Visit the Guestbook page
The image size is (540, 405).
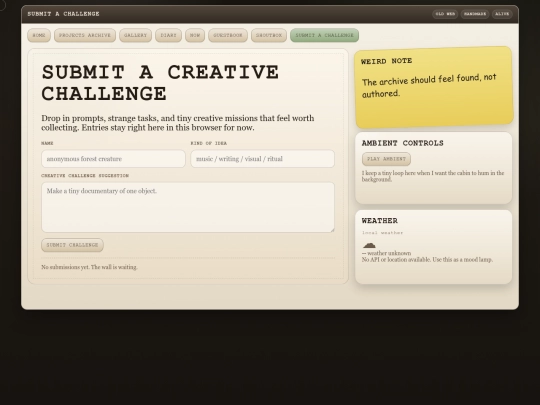(x=228, y=35)
